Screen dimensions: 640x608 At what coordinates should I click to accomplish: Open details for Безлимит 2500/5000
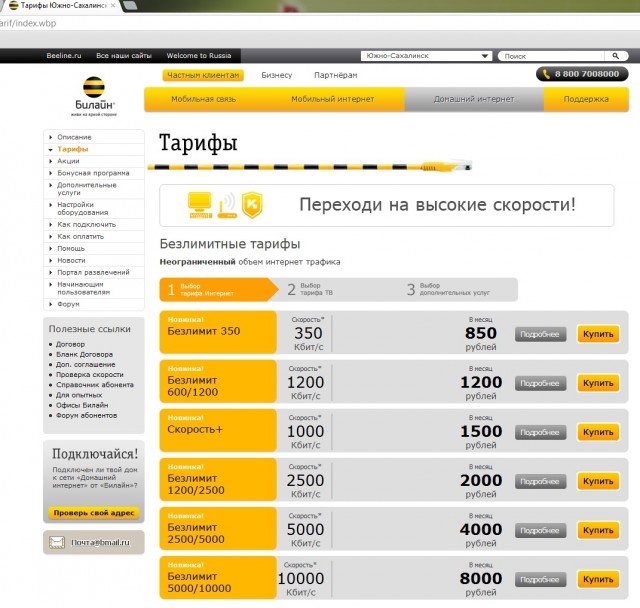pyautogui.click(x=540, y=530)
